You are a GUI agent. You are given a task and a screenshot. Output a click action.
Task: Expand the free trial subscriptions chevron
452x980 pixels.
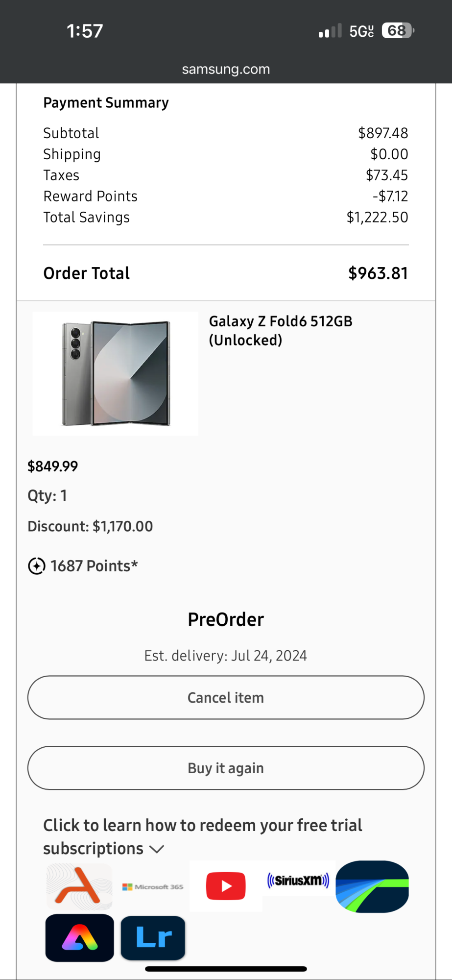pyautogui.click(x=157, y=849)
